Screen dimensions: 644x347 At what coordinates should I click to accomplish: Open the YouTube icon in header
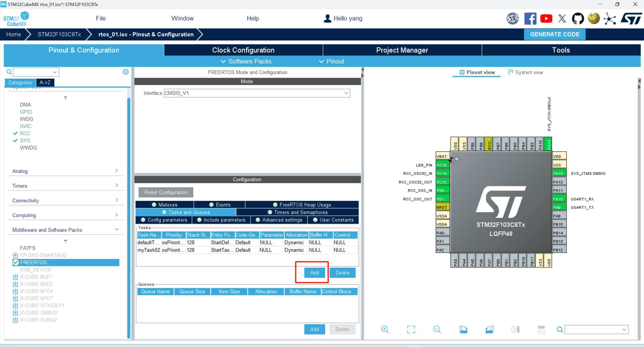click(x=546, y=19)
